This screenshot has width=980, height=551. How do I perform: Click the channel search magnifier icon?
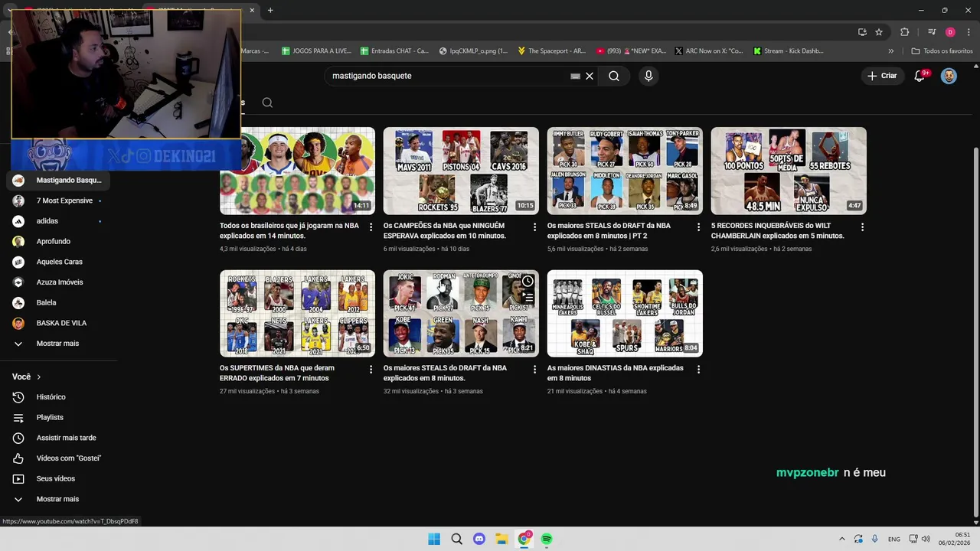point(267,103)
